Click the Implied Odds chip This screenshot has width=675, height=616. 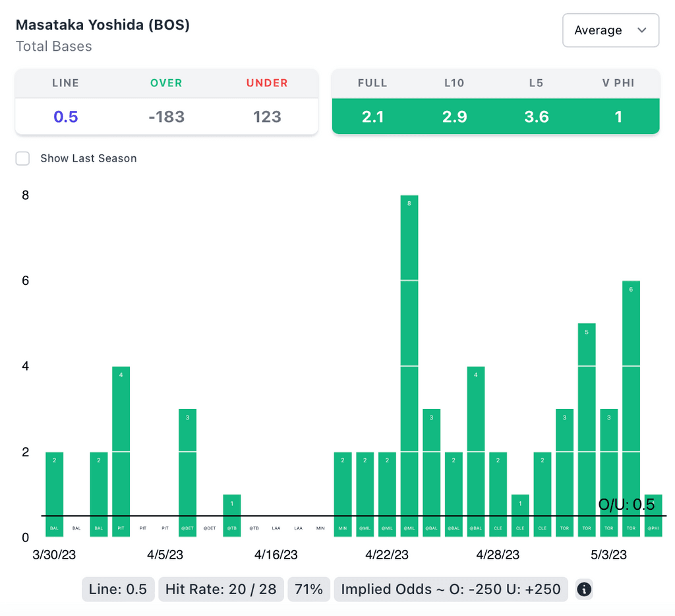pos(451,589)
